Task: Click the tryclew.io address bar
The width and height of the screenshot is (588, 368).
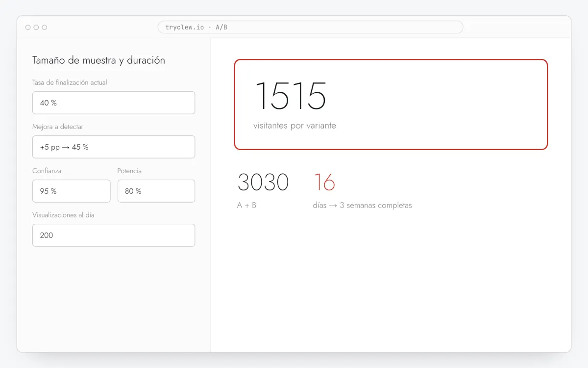Action: pyautogui.click(x=310, y=27)
